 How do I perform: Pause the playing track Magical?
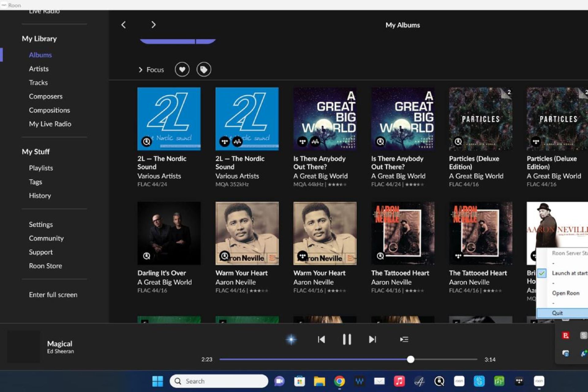(347, 339)
